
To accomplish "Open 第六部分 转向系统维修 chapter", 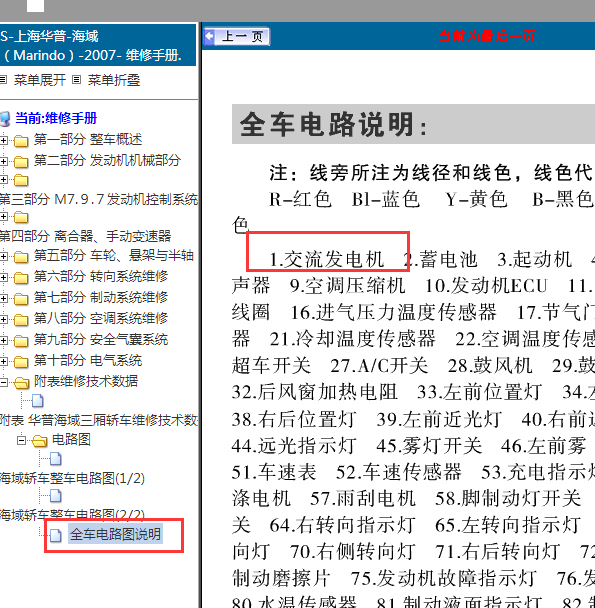I will tap(101, 276).
